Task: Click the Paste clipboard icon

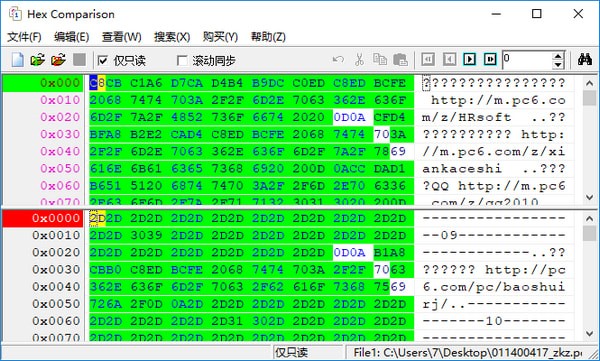Action: pos(400,59)
